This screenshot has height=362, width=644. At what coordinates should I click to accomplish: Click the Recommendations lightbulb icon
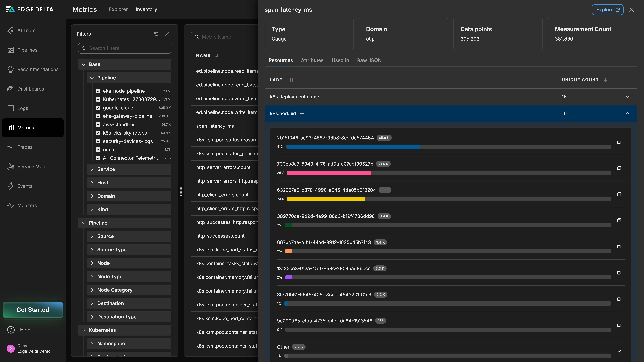coord(11,69)
